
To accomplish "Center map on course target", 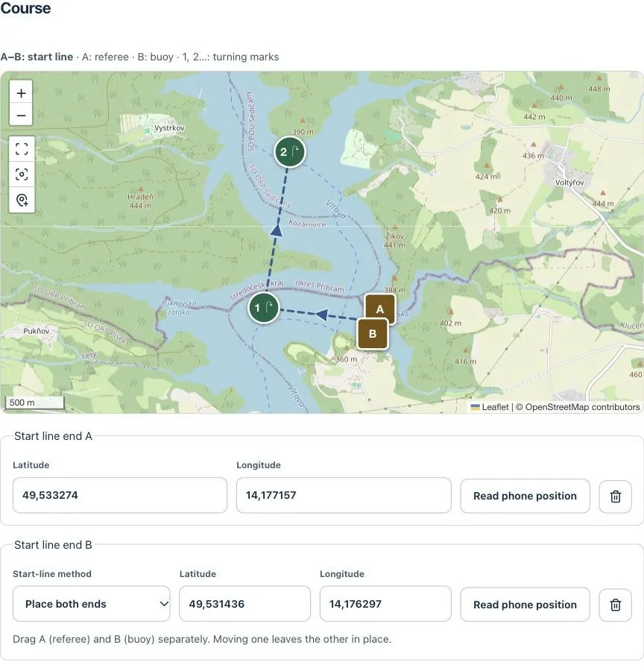I will (22, 174).
